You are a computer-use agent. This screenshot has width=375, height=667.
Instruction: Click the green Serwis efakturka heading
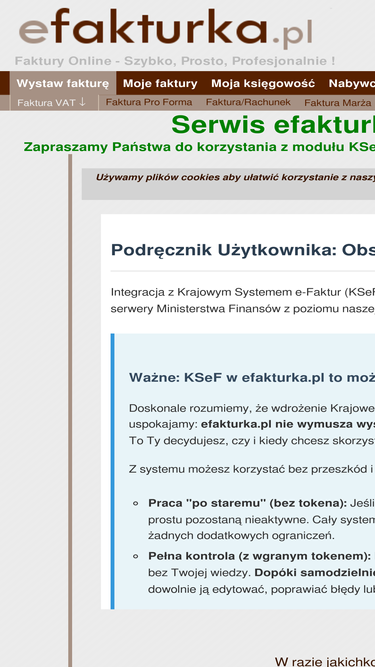point(273,125)
